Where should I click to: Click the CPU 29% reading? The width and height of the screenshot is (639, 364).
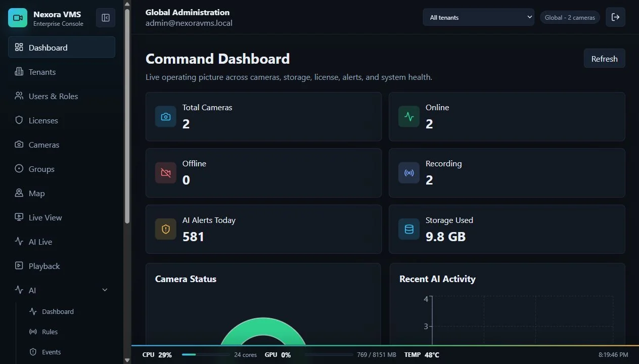coord(157,355)
